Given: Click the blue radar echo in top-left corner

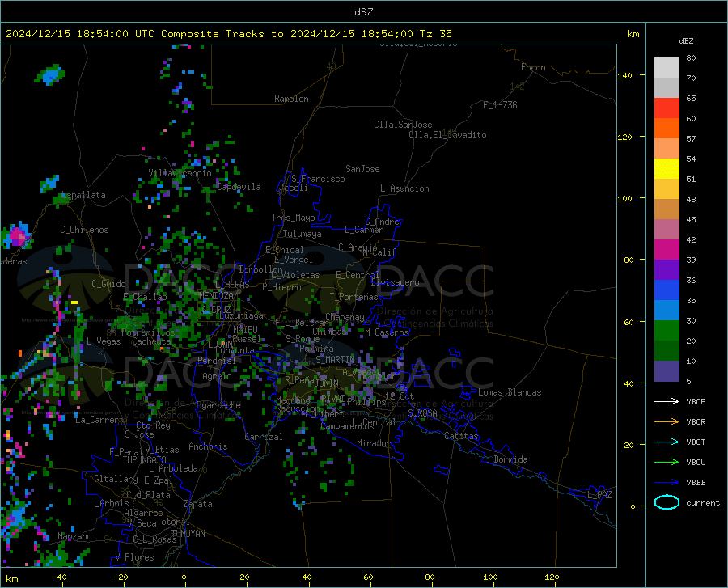Looking at the screenshot, I should [x=49, y=74].
